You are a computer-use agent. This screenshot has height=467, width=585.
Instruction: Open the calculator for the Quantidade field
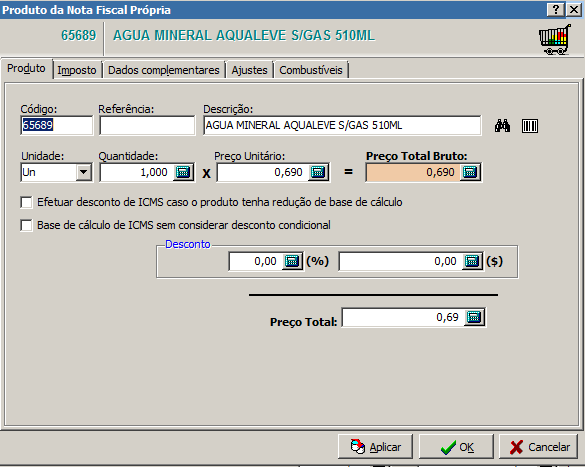tap(183, 172)
